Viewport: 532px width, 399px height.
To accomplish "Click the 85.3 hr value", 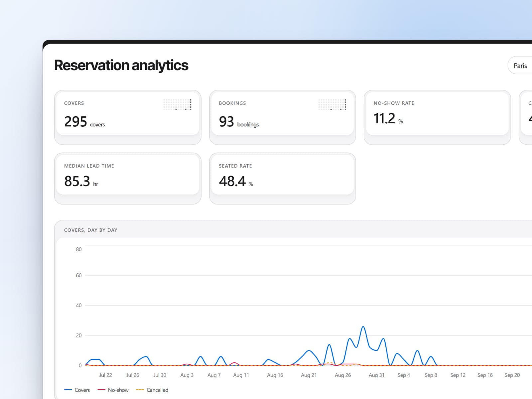I will point(81,182).
